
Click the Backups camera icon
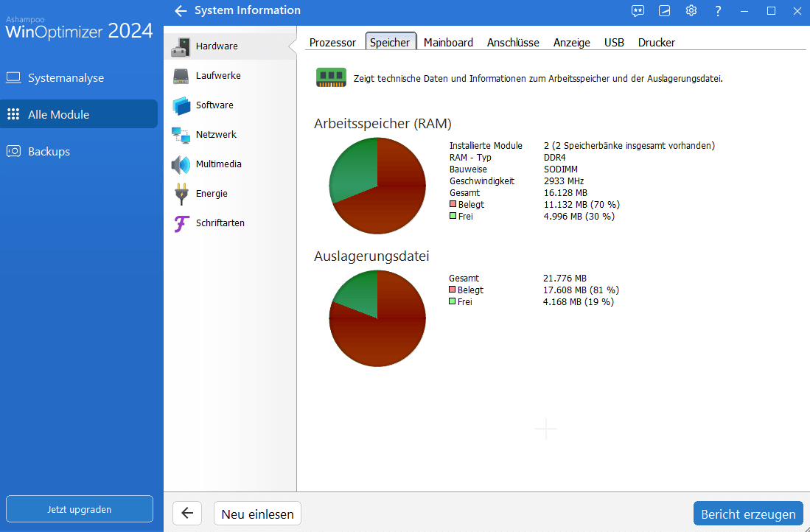tap(13, 151)
